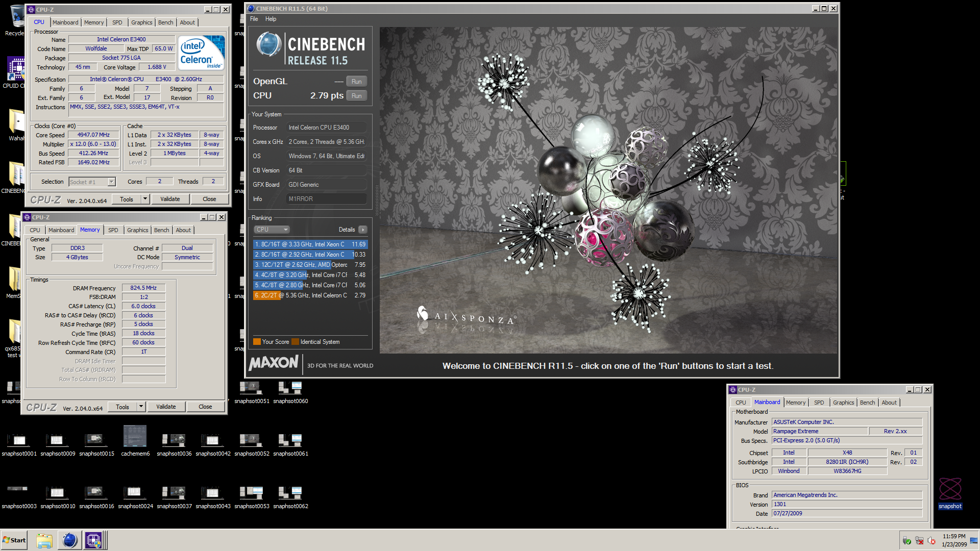Expand Tools dropdown arrow in Memory window
Image resolution: width=980 pixels, height=551 pixels.
tap(141, 407)
